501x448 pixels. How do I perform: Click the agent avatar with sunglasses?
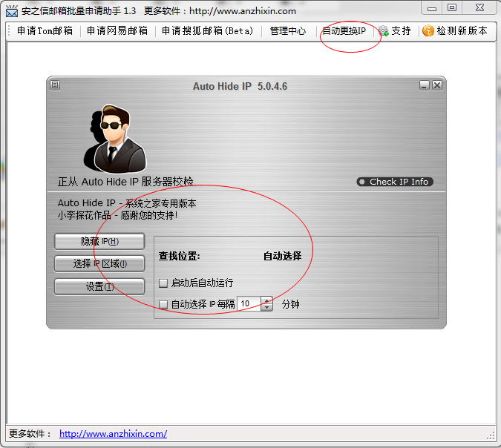click(x=114, y=139)
